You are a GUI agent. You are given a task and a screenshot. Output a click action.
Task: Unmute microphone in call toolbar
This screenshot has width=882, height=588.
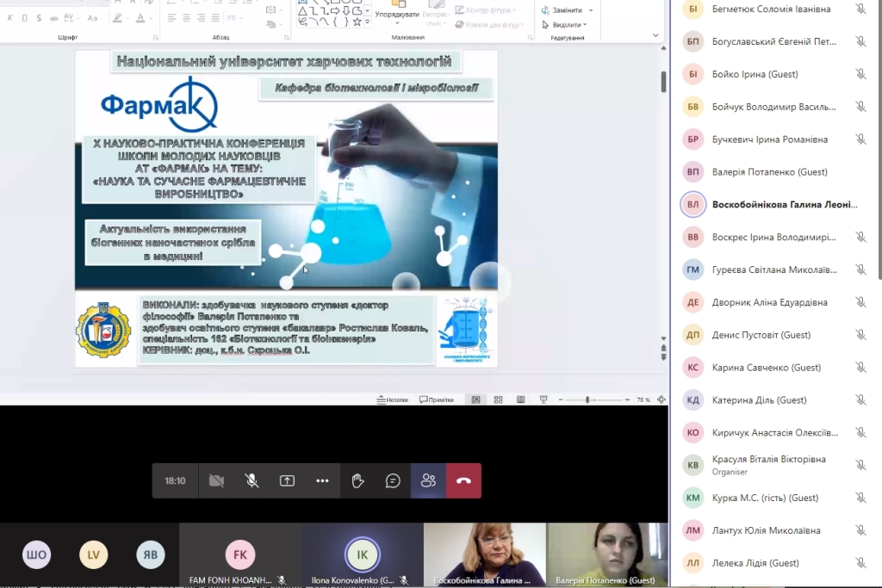(252, 480)
